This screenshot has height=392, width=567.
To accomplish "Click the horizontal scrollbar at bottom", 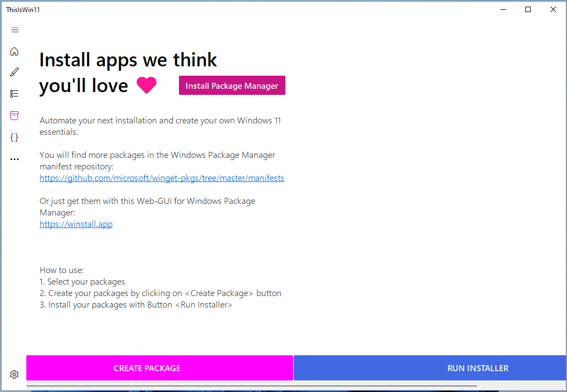I will point(252,386).
